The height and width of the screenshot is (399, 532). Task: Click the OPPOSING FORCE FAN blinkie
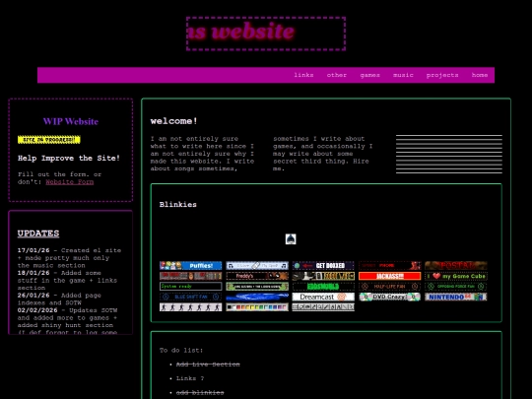coord(456,287)
